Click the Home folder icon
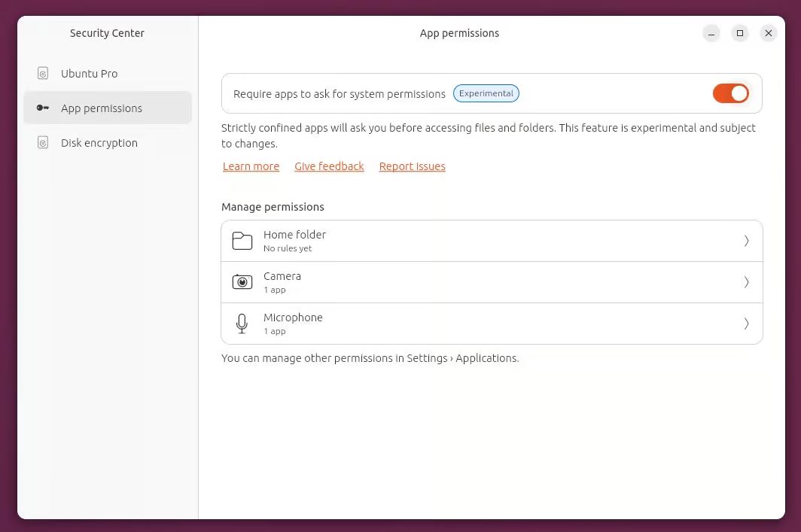 click(242, 241)
